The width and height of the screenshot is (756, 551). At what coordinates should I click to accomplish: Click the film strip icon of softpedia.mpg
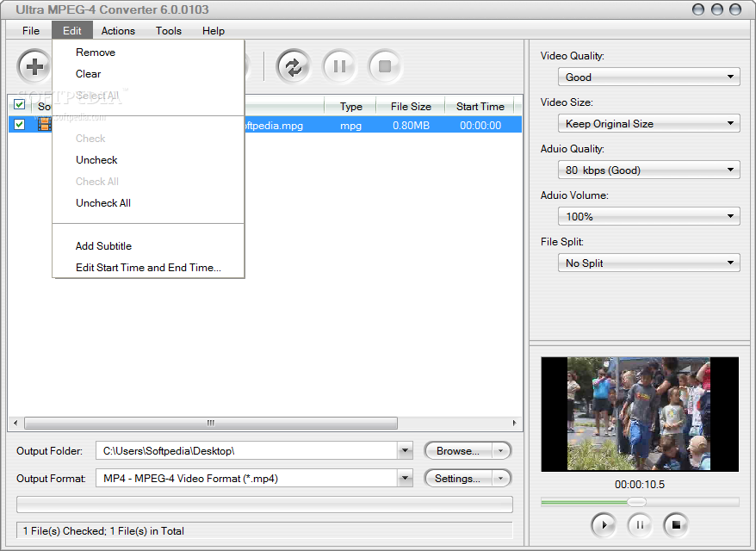[x=45, y=124]
